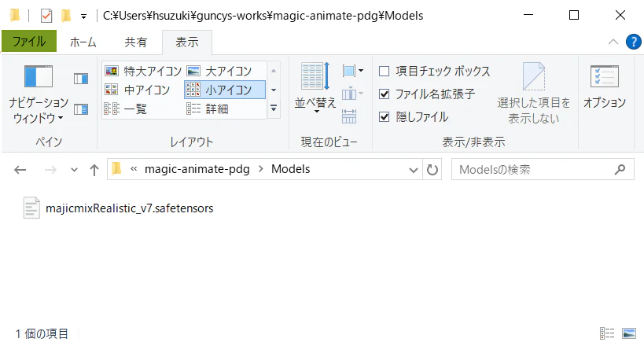
Task: Click the address bar folder icon
Action: 116,168
